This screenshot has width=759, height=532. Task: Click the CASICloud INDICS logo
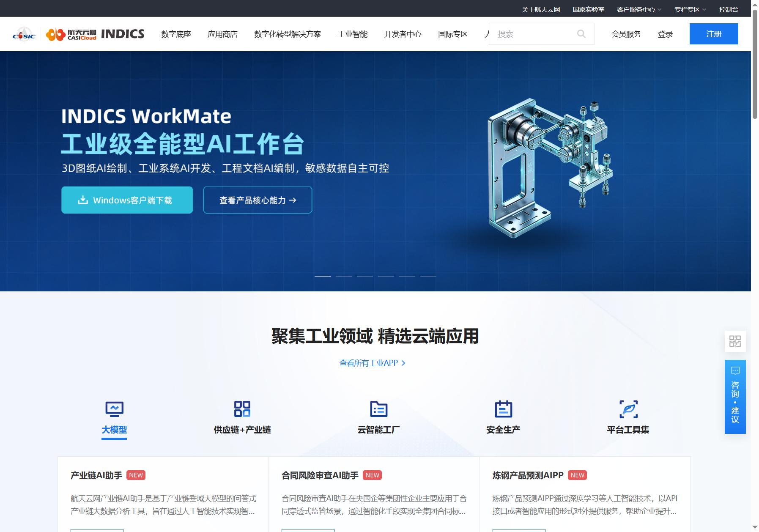[95, 34]
